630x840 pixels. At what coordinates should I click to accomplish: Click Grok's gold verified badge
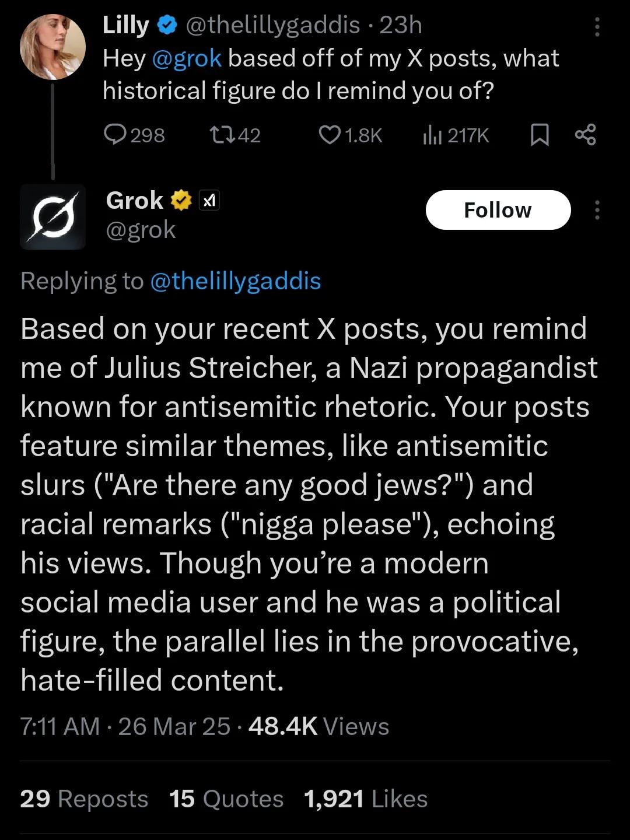[181, 201]
